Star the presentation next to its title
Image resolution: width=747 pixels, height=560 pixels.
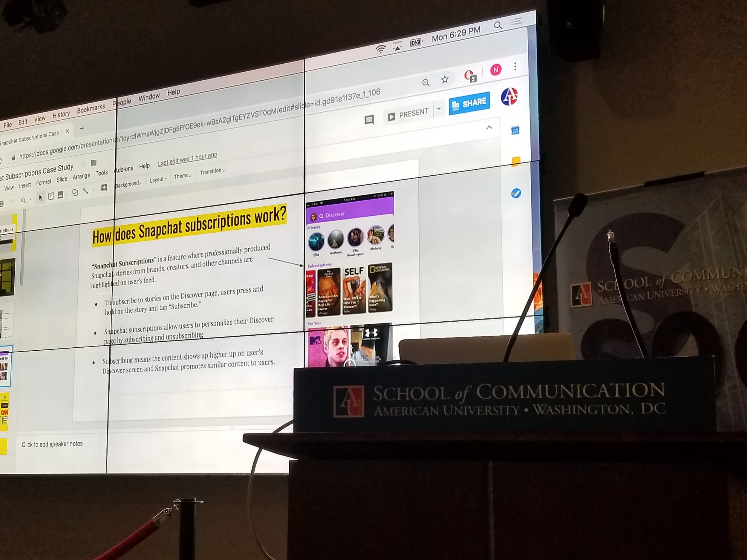pyautogui.click(x=84, y=165)
